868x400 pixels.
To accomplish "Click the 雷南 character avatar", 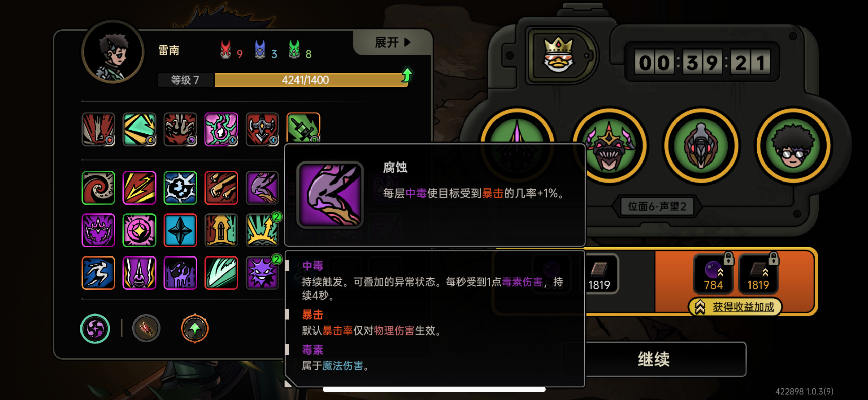I will (x=113, y=52).
